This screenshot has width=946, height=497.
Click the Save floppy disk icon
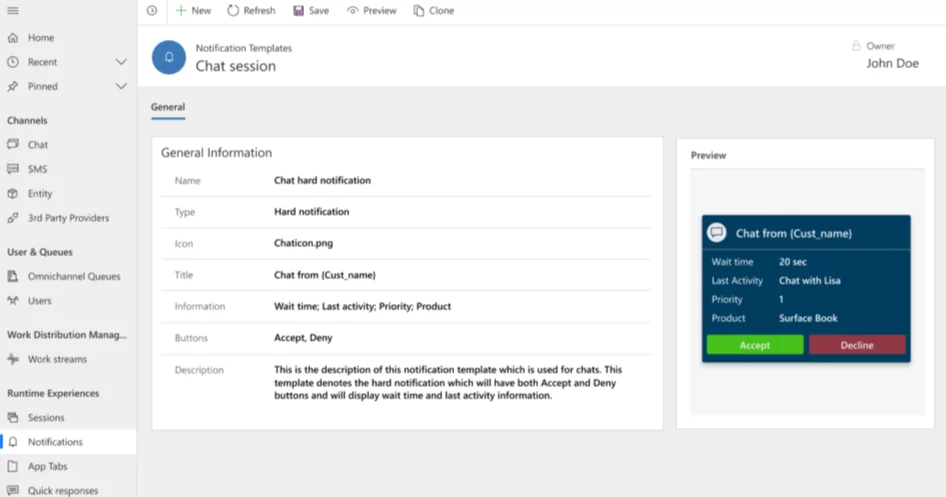click(299, 10)
